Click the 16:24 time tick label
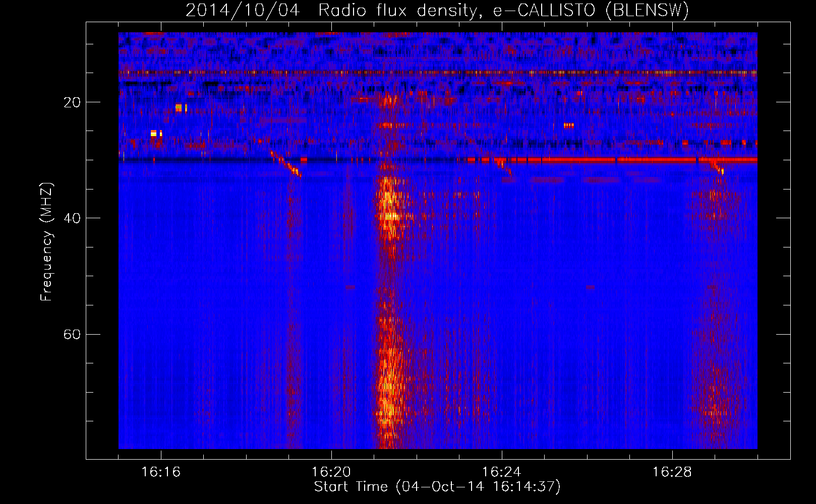Image resolution: width=816 pixels, height=504 pixels. pos(502,472)
